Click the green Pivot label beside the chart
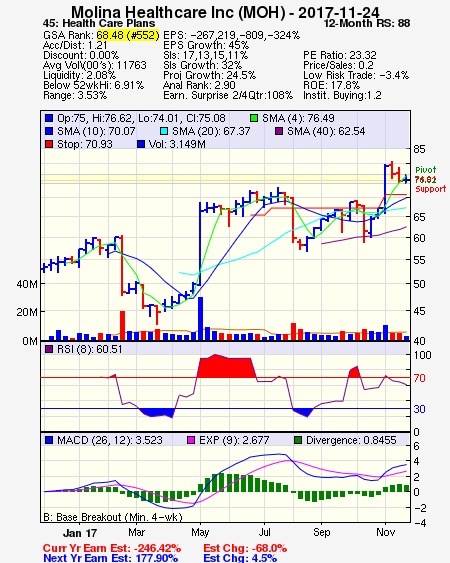This screenshot has height=563, width=450. (x=426, y=170)
